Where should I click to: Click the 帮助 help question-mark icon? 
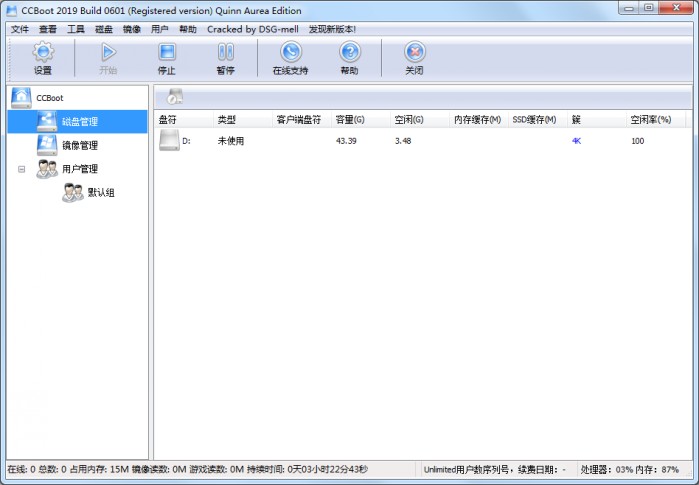(350, 52)
